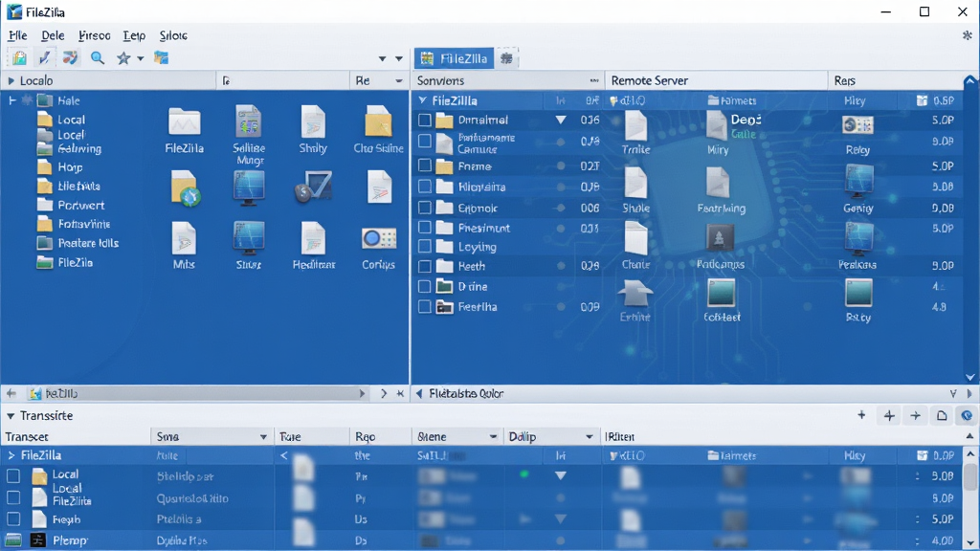Open the Sorra column dropdown
This screenshot has width=980, height=551.
[263, 436]
